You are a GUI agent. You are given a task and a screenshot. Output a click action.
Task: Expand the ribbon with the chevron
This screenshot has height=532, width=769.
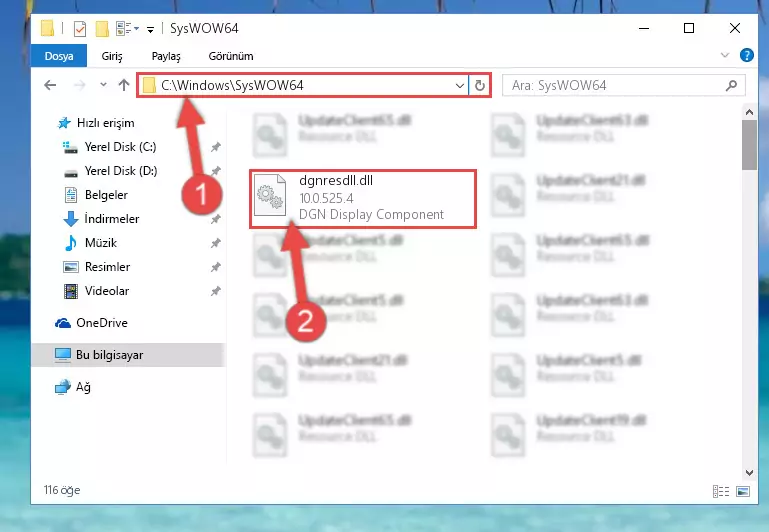(725, 55)
